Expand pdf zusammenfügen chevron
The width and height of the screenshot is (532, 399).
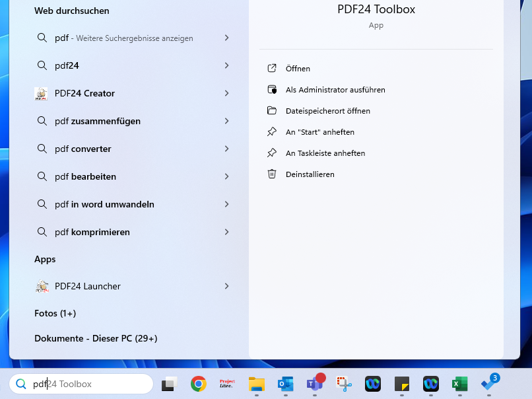[226, 121]
